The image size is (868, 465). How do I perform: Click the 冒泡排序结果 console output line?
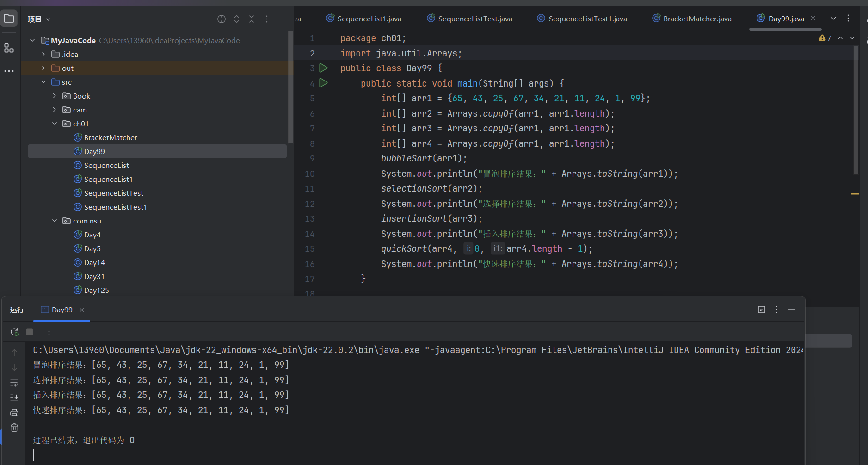tap(161, 365)
